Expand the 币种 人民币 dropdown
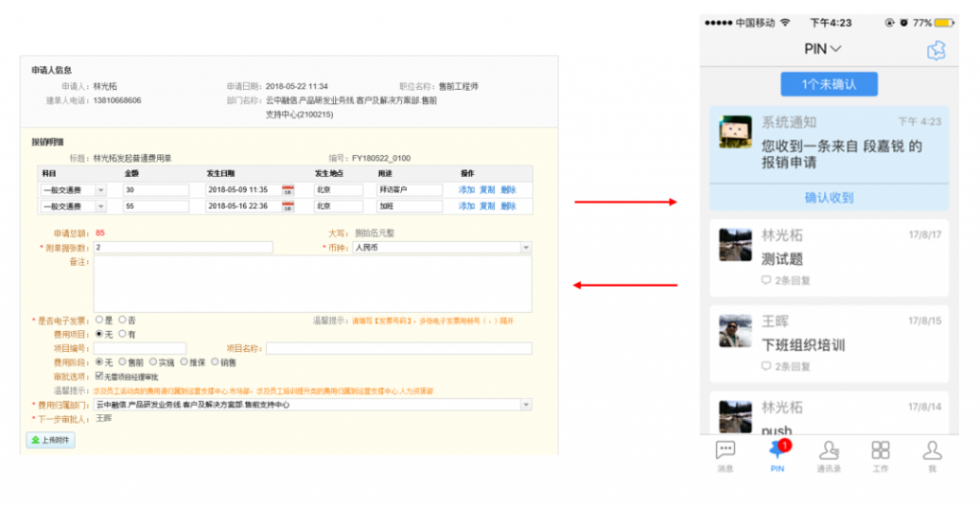The height and width of the screenshot is (505, 980). click(x=525, y=248)
